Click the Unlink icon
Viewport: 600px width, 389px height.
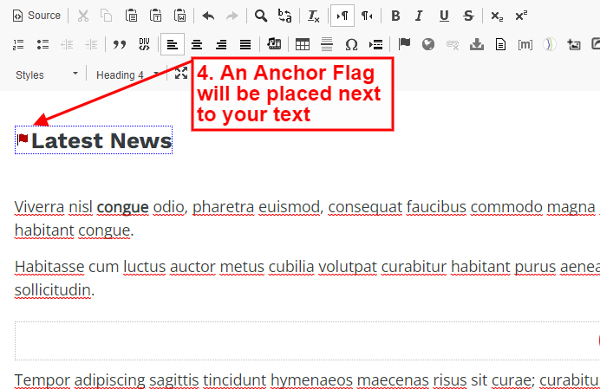point(452,45)
